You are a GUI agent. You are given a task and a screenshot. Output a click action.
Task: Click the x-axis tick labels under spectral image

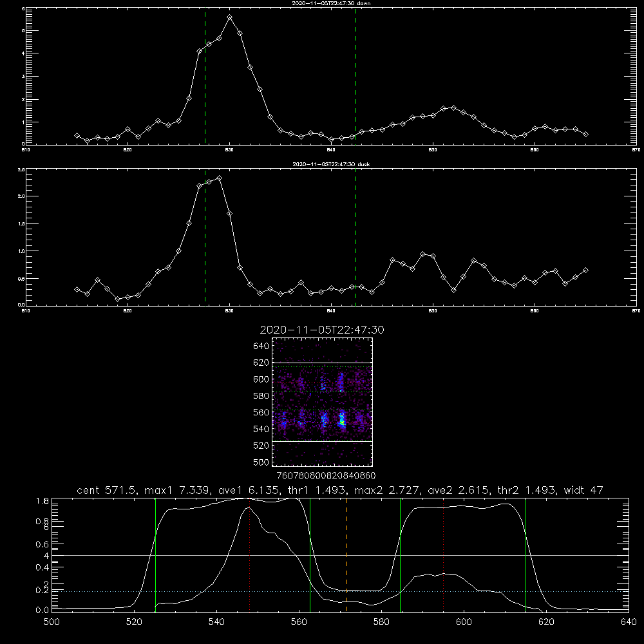(326, 476)
